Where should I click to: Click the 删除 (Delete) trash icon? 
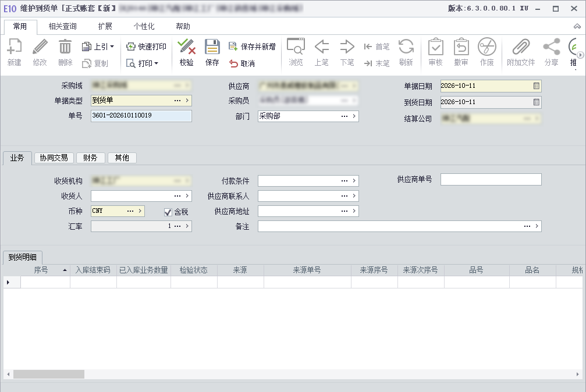point(65,47)
